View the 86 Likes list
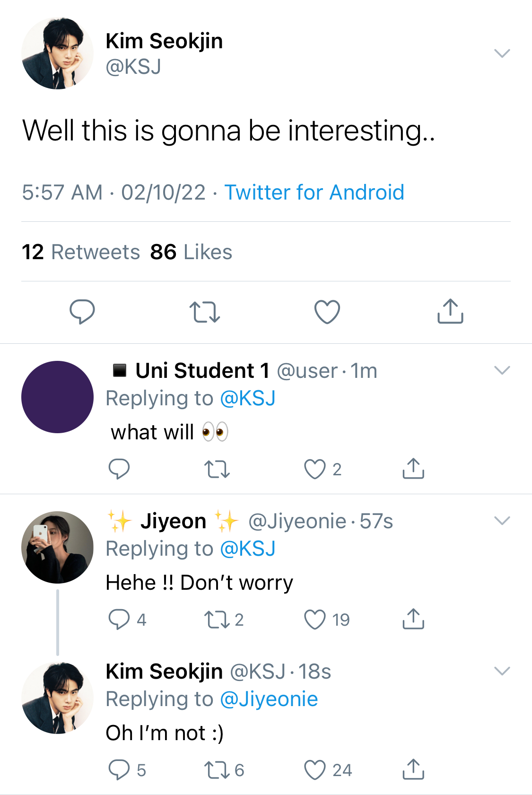532x795 pixels. (x=191, y=252)
